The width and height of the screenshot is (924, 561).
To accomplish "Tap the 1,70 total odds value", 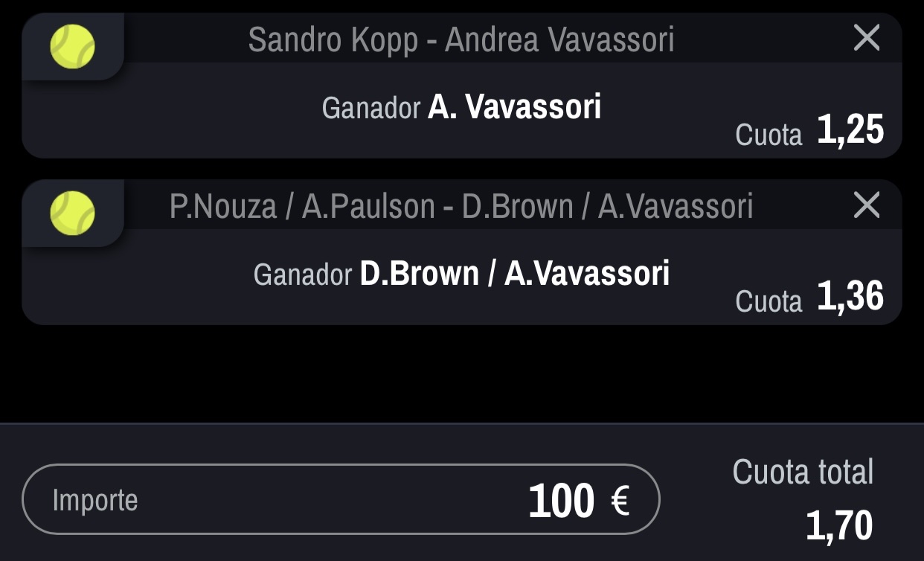I will pos(839,526).
